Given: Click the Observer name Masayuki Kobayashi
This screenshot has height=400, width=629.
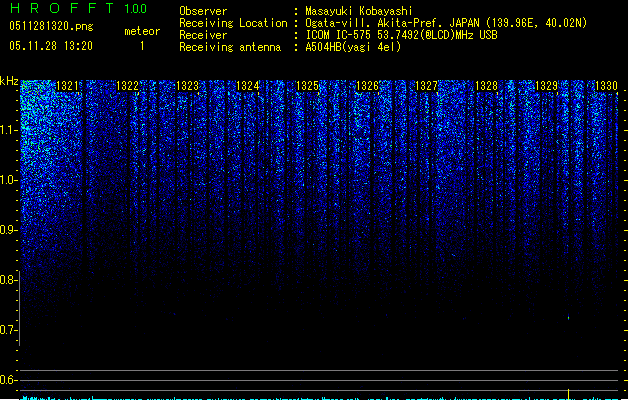Looking at the screenshot, I should click(359, 11).
